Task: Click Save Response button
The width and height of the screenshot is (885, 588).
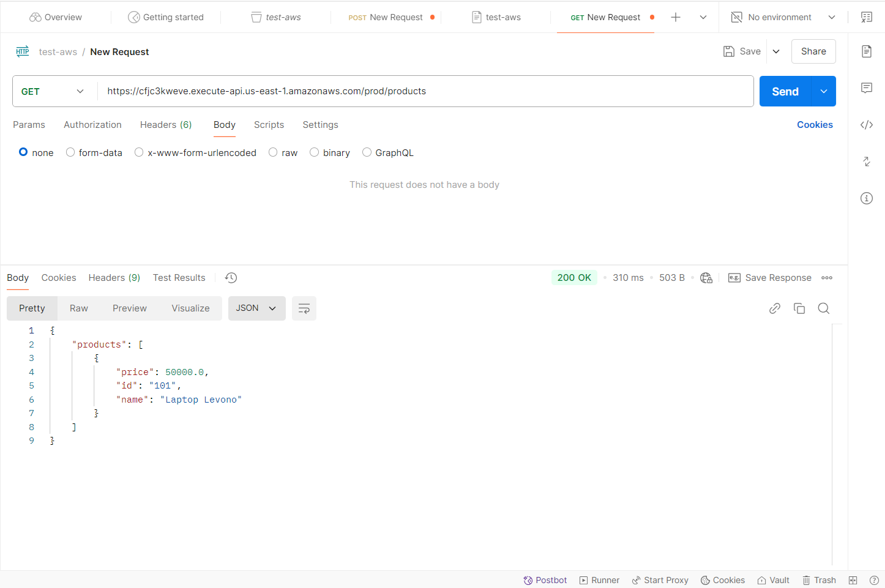Action: (770, 278)
